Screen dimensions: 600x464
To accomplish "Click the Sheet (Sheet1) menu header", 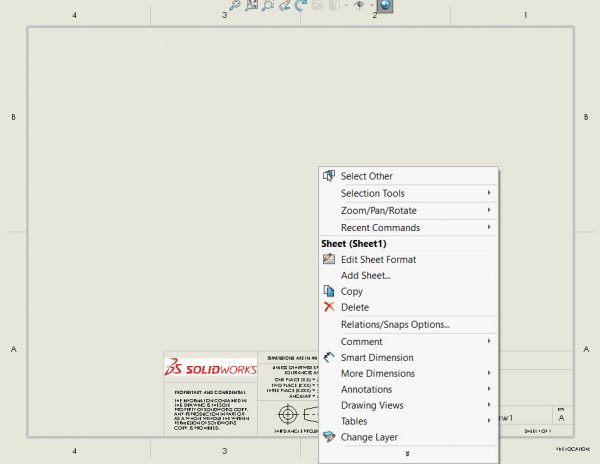I will pyautogui.click(x=354, y=244).
